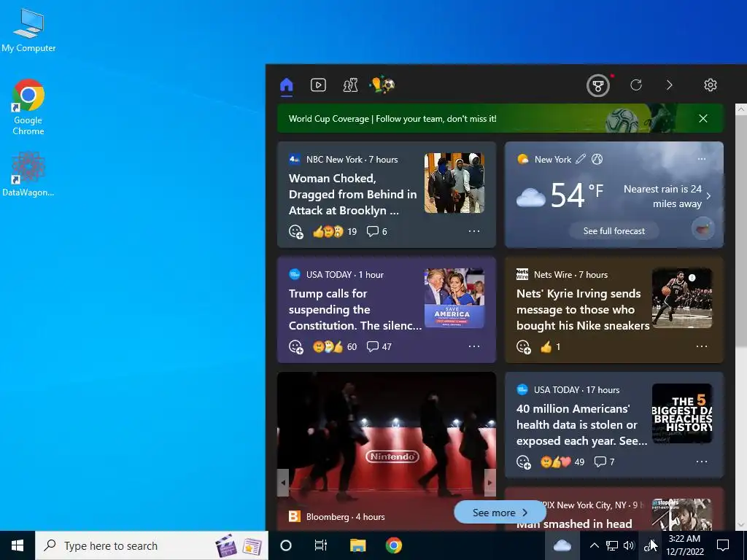Open the World Cup sports tab
This screenshot has height=560, width=747.
click(x=382, y=85)
